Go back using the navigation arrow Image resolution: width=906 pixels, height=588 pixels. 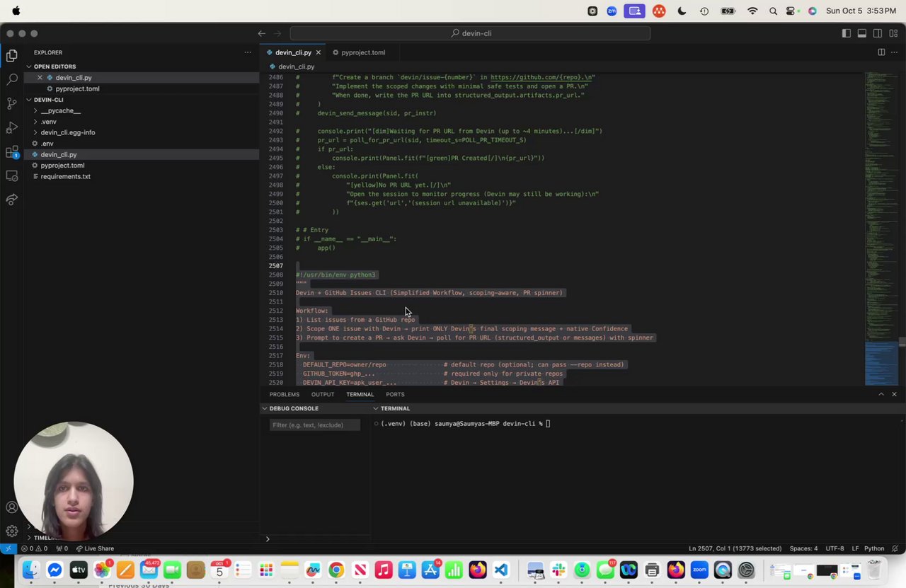point(262,33)
